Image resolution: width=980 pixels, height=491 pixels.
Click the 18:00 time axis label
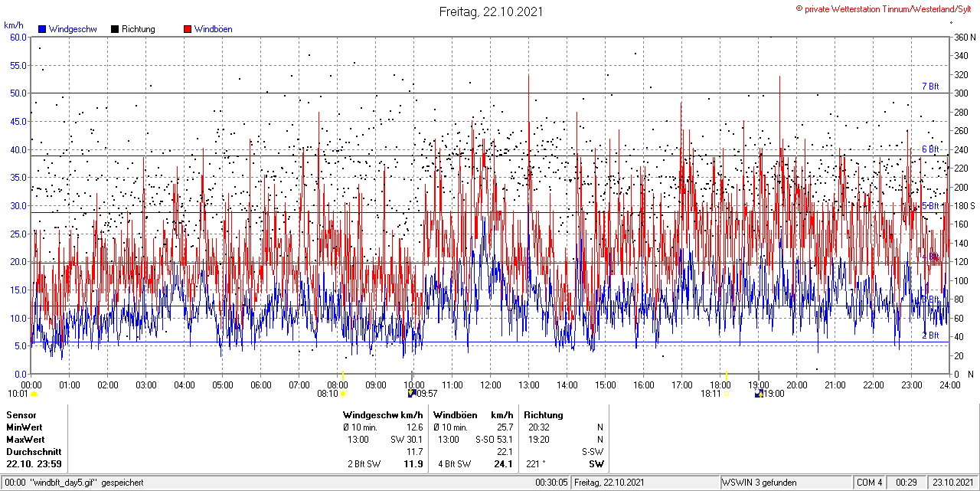tap(720, 385)
